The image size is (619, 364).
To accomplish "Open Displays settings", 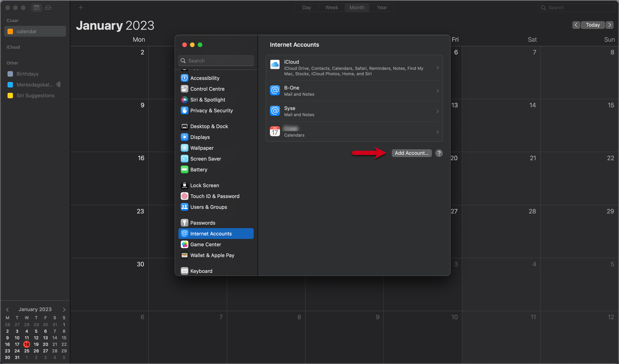I will pos(216,137).
